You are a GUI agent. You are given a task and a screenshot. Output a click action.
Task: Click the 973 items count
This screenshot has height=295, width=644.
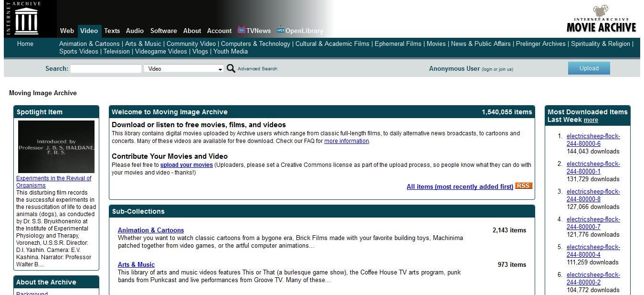512,264
